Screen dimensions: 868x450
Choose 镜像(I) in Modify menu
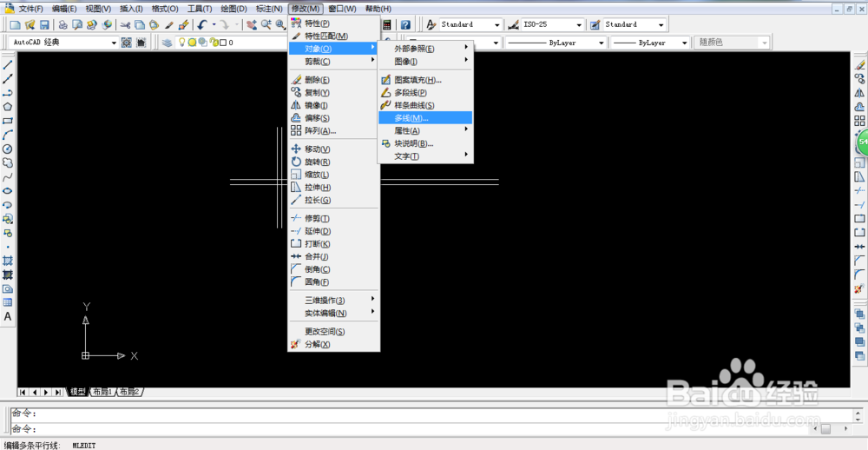point(334,105)
